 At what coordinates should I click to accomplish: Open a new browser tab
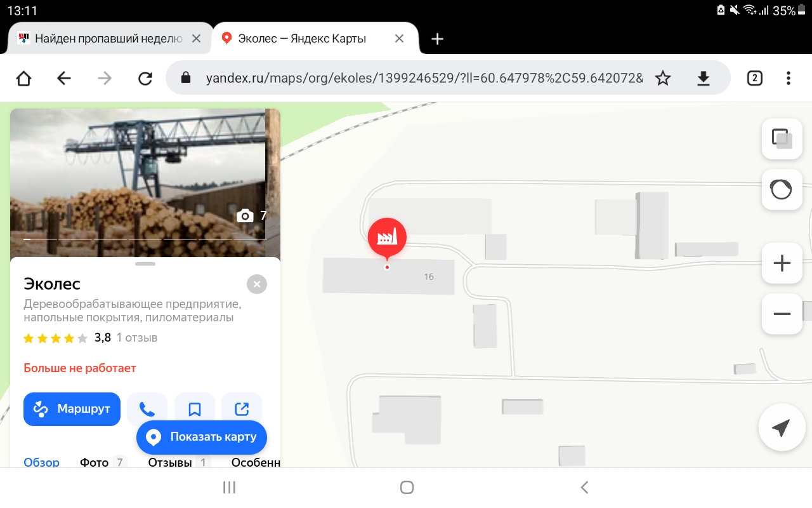437,39
